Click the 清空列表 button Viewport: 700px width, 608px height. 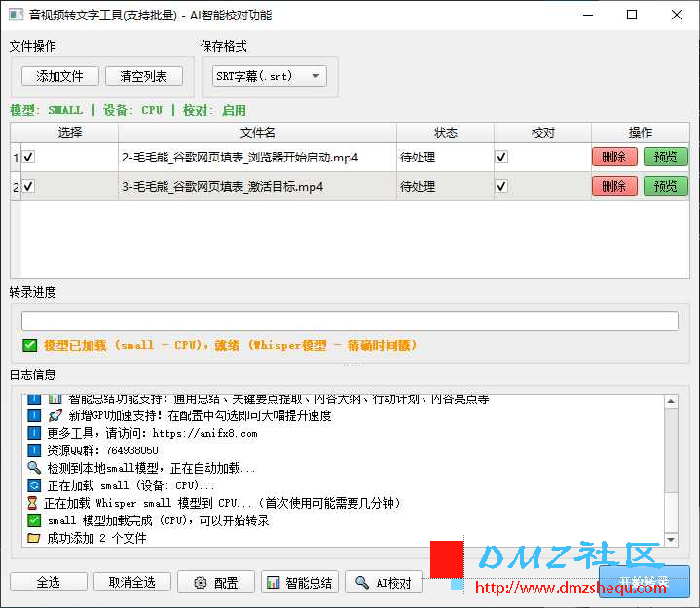pos(143,76)
